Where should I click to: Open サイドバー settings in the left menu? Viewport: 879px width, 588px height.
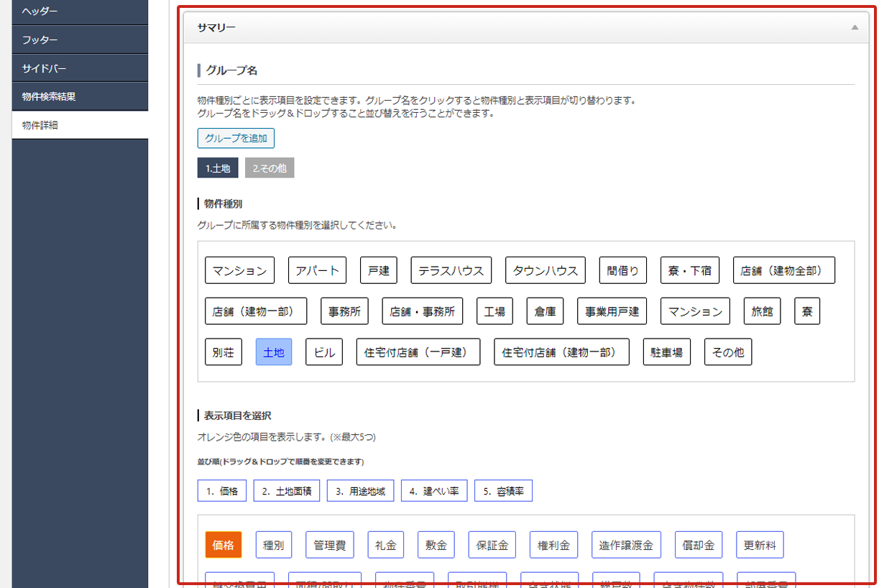(x=80, y=68)
